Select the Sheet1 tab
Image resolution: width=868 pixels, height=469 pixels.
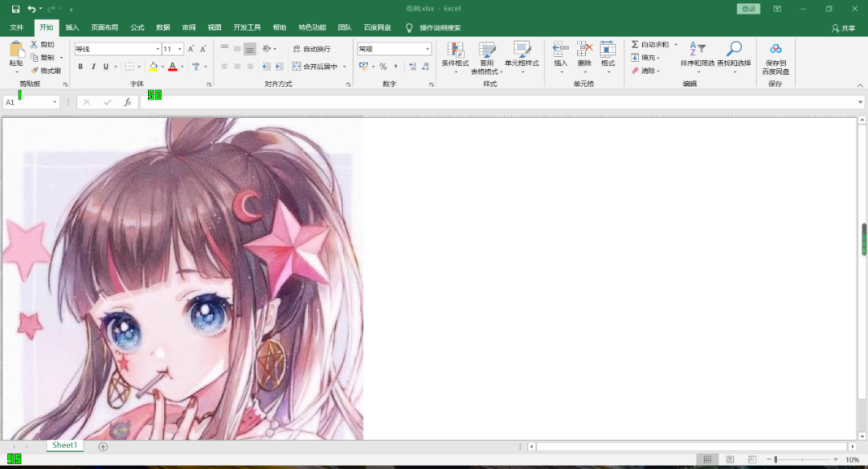[x=65, y=445]
